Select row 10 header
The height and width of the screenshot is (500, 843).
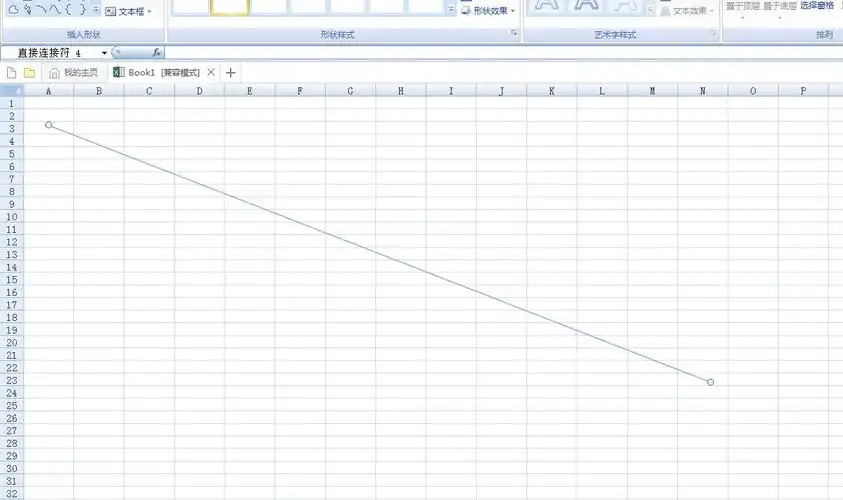coord(11,217)
